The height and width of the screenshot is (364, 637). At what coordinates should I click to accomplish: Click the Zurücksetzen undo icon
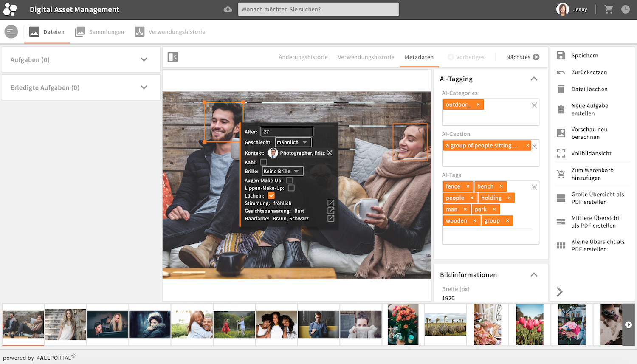pos(561,72)
